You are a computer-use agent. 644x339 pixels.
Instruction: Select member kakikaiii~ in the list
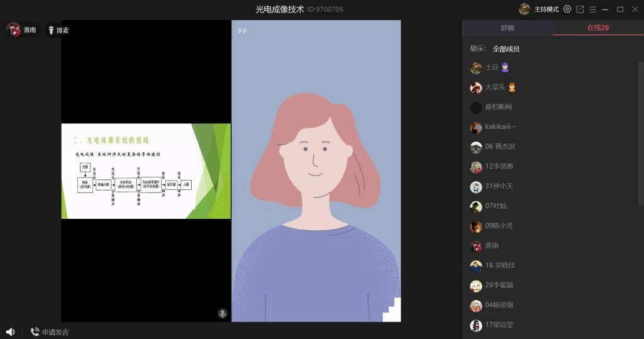[x=500, y=127]
